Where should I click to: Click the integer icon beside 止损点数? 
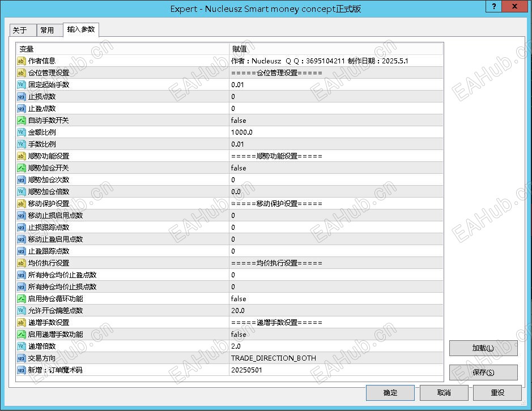point(21,97)
